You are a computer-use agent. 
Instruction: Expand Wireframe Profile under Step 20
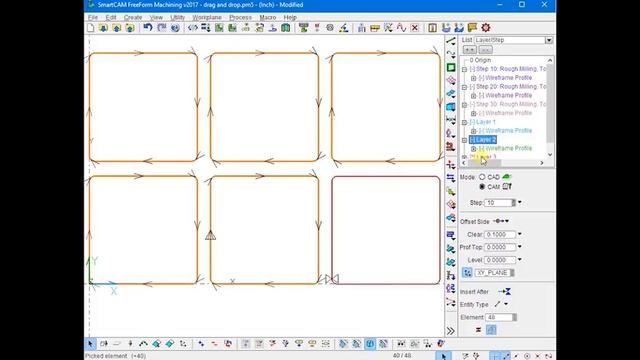pos(473,96)
